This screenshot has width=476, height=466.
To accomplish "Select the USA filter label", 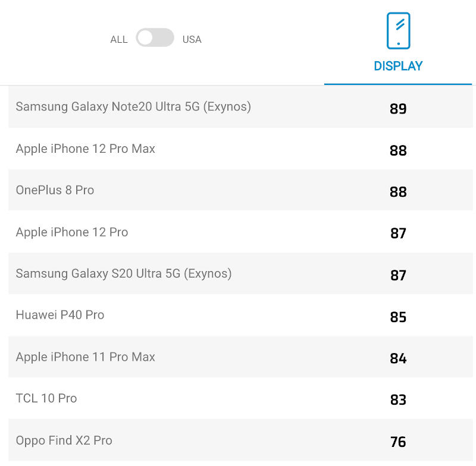I will pyautogui.click(x=192, y=40).
